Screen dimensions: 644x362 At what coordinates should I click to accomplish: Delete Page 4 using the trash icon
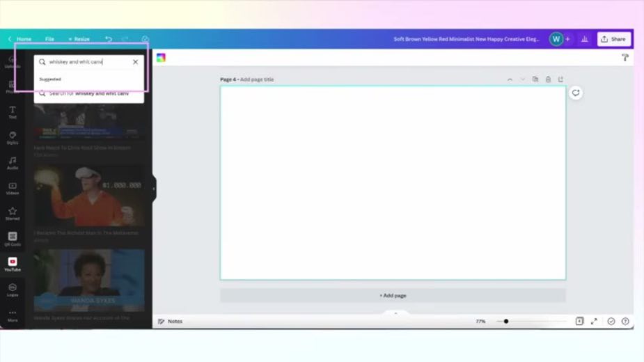pos(548,79)
